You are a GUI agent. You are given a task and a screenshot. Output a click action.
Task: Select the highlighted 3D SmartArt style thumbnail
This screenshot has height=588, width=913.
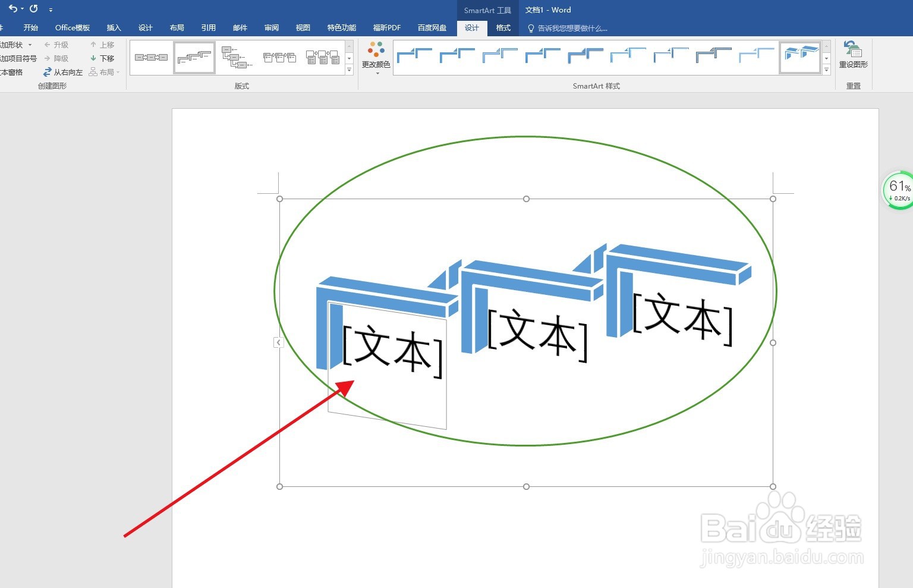tap(800, 58)
